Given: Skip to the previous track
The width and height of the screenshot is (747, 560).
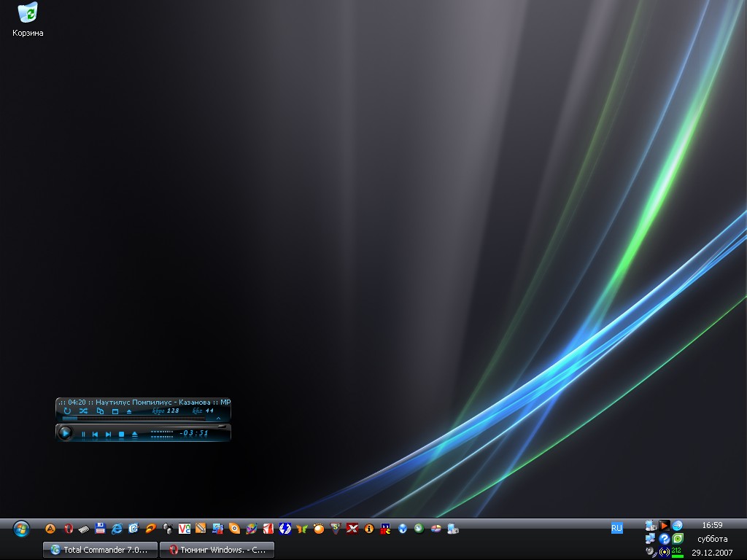Looking at the screenshot, I should 95,434.
